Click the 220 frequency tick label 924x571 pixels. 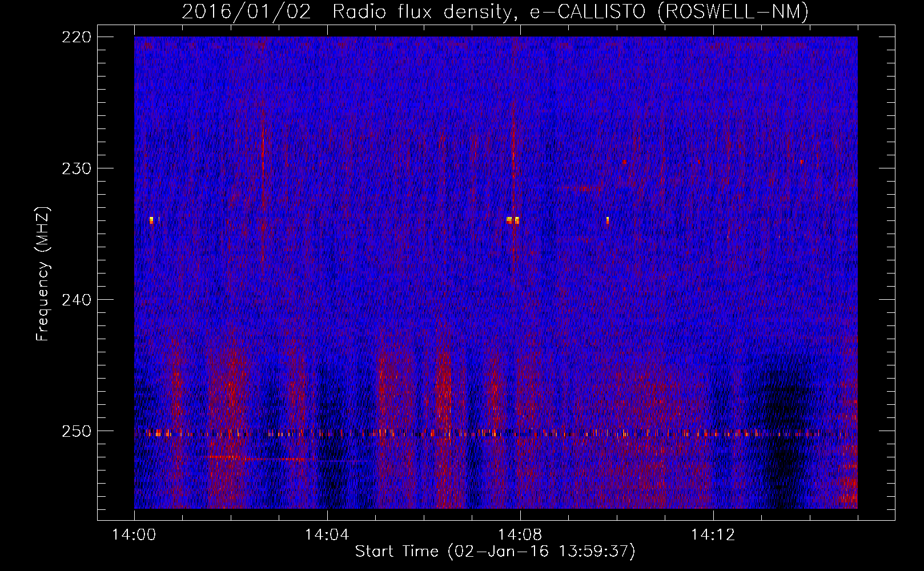point(76,37)
